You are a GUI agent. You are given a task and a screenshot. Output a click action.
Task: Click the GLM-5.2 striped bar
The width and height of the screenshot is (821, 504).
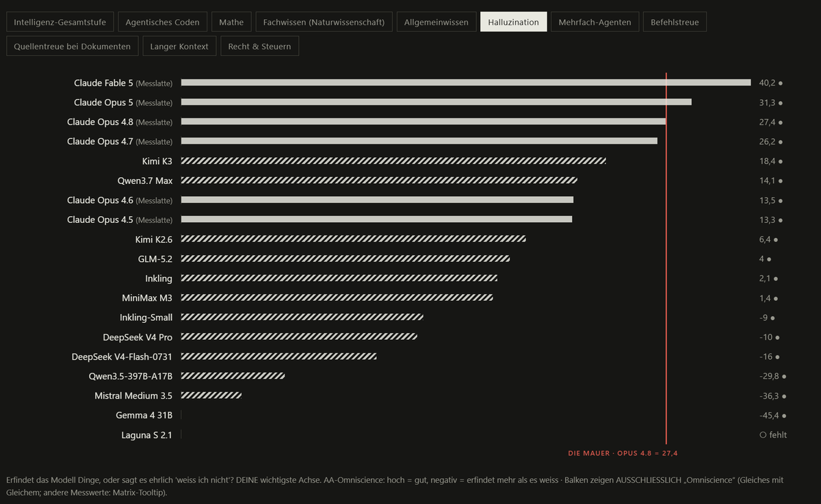(346, 259)
